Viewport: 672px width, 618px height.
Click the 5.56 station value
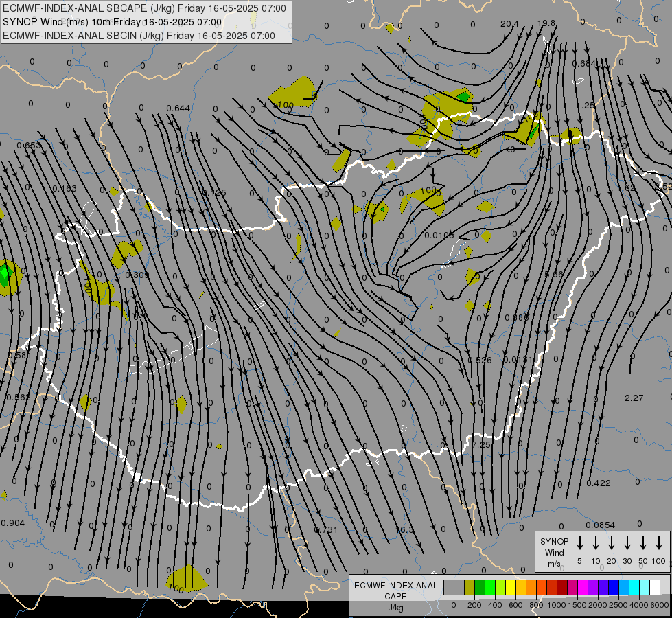coord(554,275)
